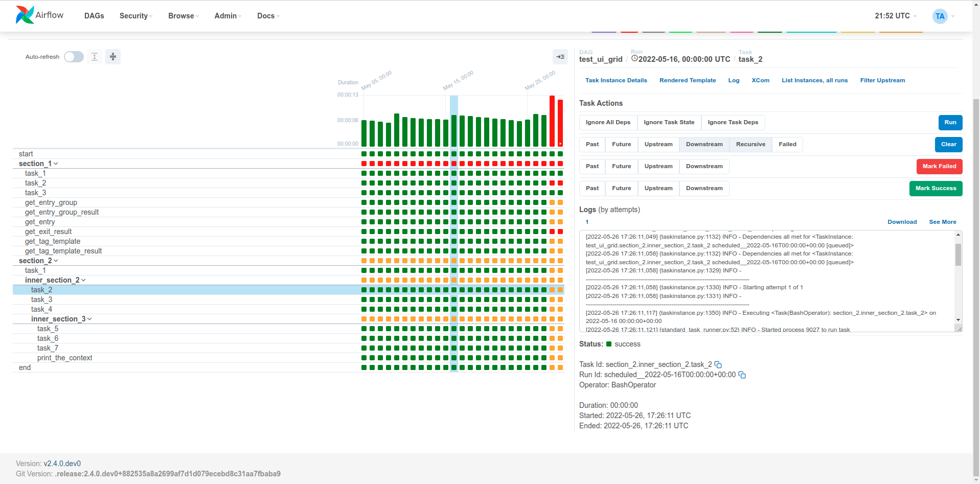Click See More for logs
The width and height of the screenshot is (980, 484).
(942, 222)
